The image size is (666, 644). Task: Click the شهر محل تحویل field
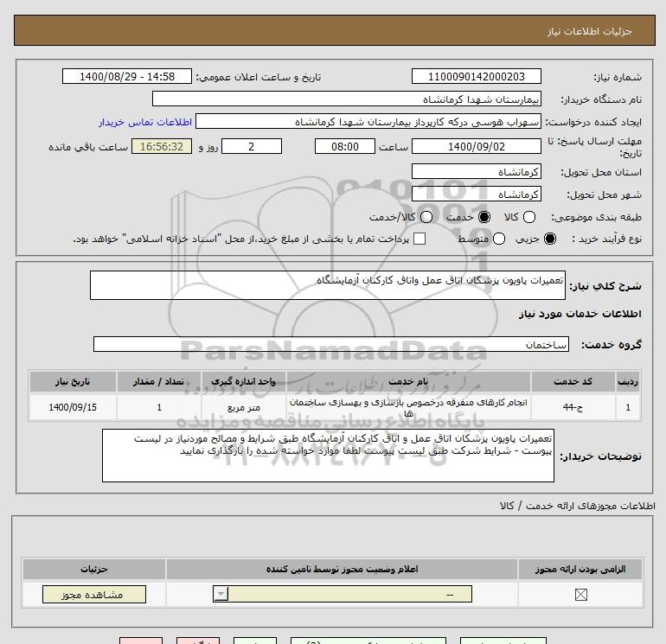(x=476, y=194)
